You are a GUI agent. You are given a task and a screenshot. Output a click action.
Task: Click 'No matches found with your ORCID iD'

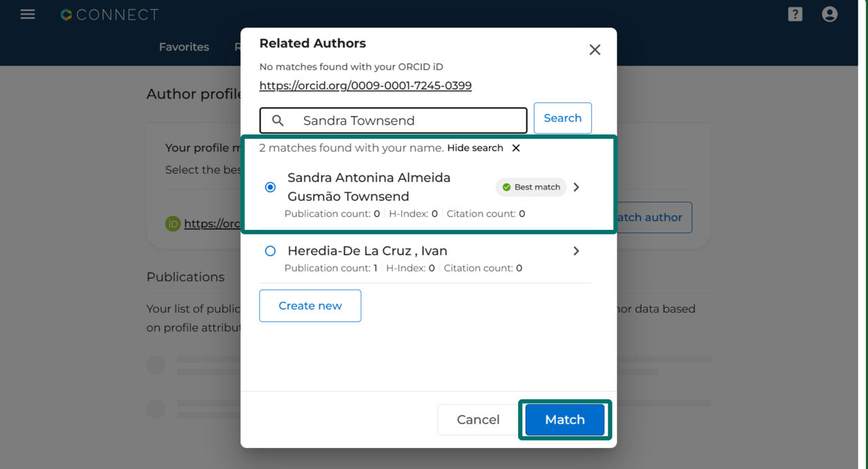point(351,66)
